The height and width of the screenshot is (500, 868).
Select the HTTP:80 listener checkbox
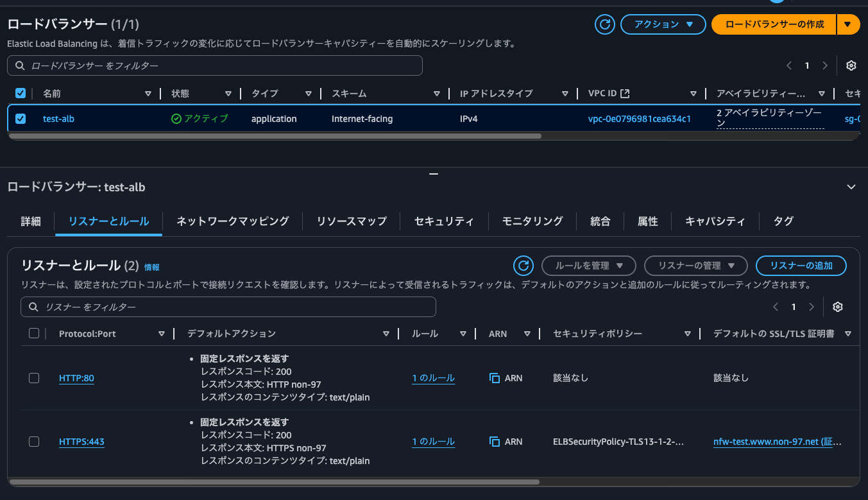coord(34,378)
